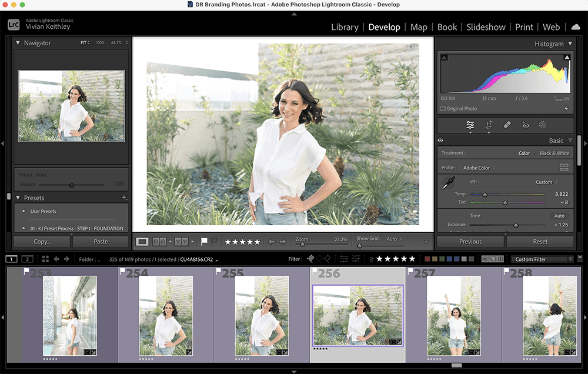Image resolution: width=588 pixels, height=374 pixels.
Task: Open the Slideshow module
Action: click(x=486, y=27)
